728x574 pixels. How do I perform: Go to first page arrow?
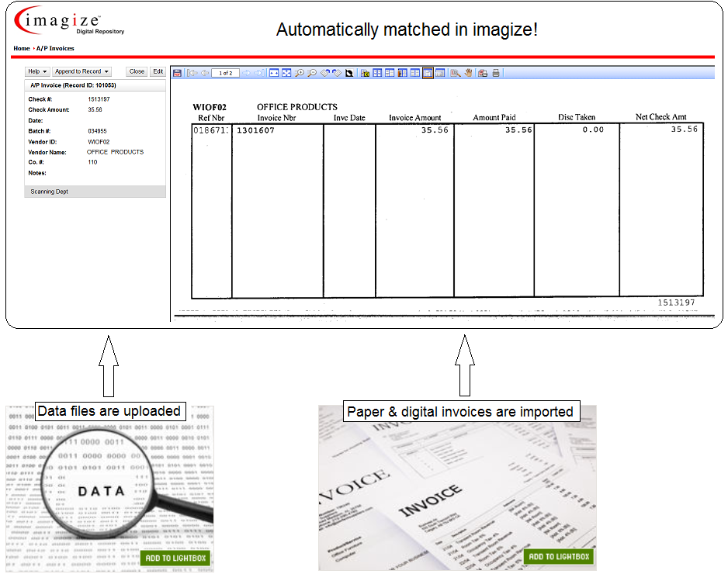[x=192, y=73]
